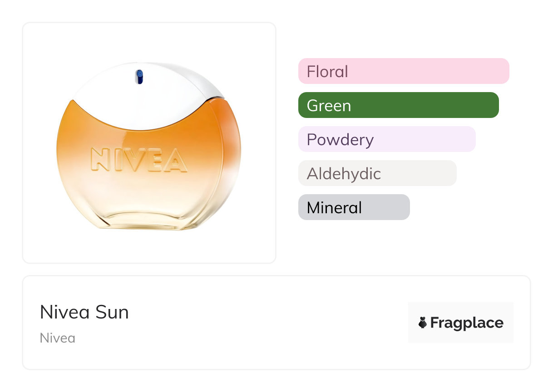Pick the Aldehydic accord bar
The image size is (553, 392).
pyautogui.click(x=377, y=173)
